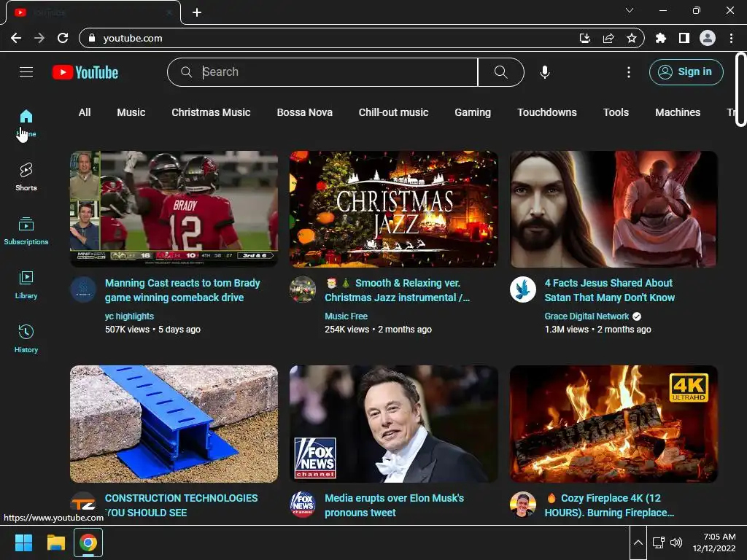The width and height of the screenshot is (747, 560).
Task: Open YouTube settings three-dot menu
Action: pyautogui.click(x=628, y=72)
